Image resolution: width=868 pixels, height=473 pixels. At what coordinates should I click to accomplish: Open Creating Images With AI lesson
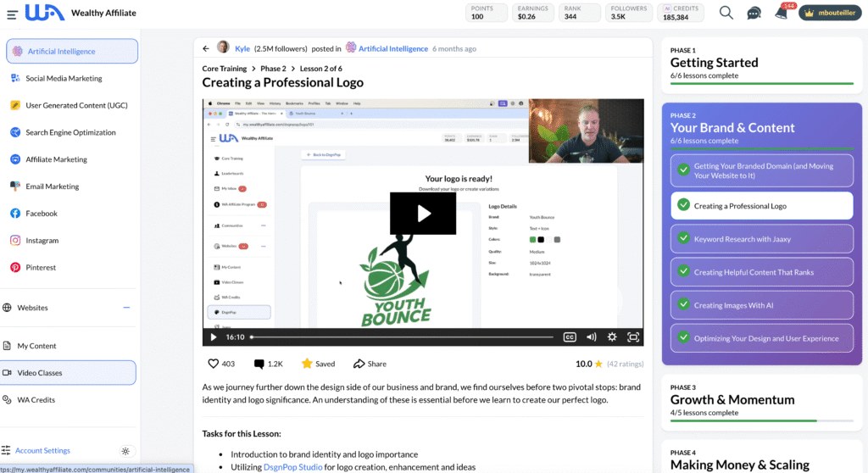pos(762,305)
